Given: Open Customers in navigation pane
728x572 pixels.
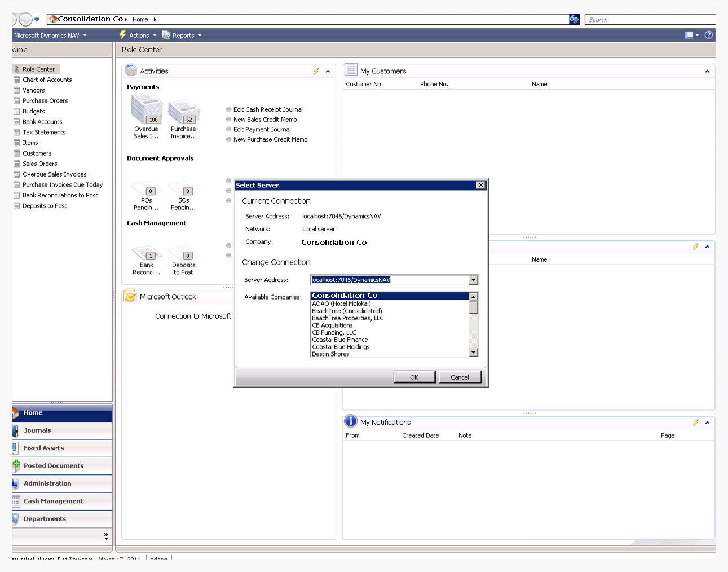Looking at the screenshot, I should pos(37,153).
